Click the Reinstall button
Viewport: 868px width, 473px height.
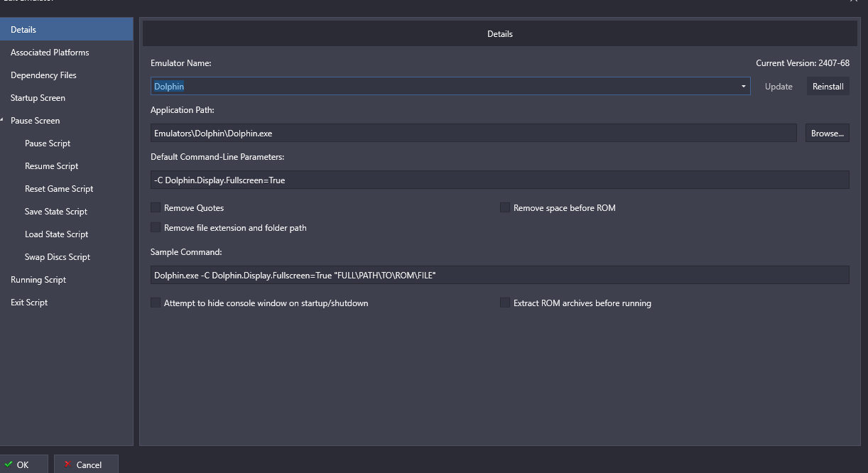(828, 87)
